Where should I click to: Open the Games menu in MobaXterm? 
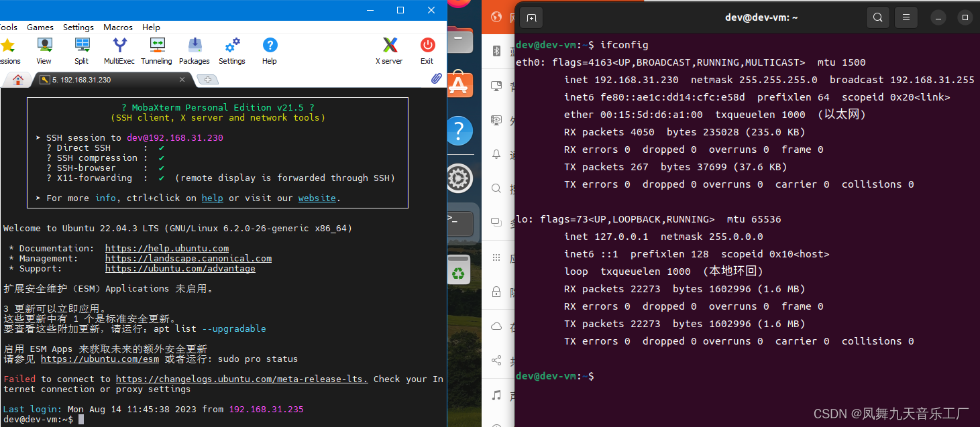[40, 27]
